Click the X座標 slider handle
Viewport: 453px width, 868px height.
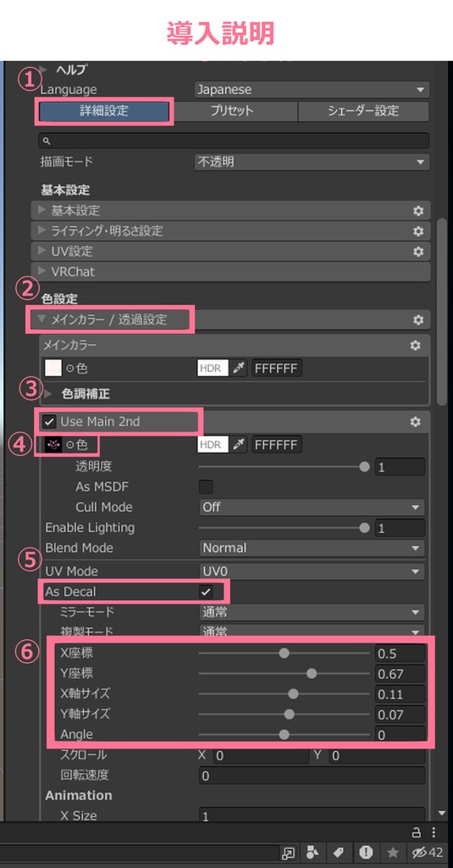284,654
